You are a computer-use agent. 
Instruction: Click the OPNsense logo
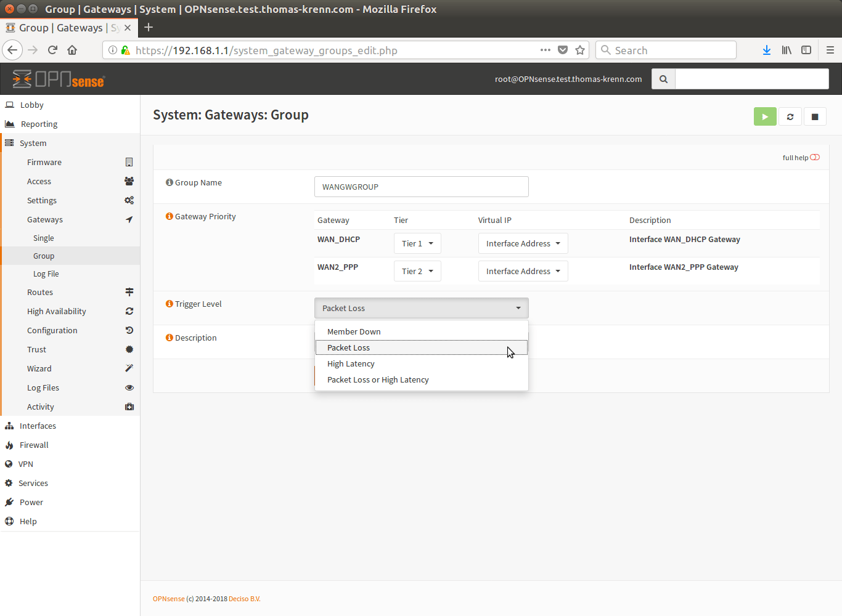pos(59,79)
